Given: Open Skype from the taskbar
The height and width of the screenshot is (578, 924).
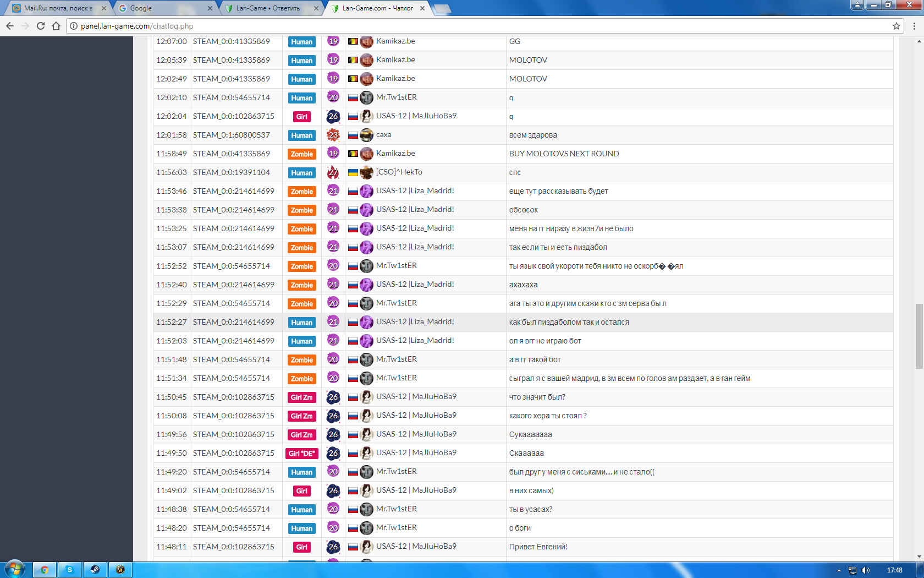Looking at the screenshot, I should (69, 570).
